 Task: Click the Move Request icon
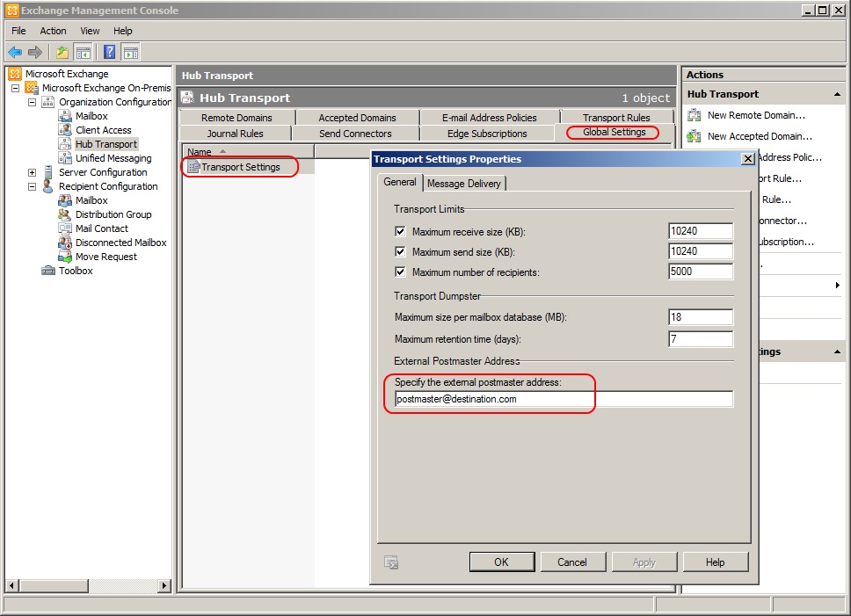click(65, 257)
